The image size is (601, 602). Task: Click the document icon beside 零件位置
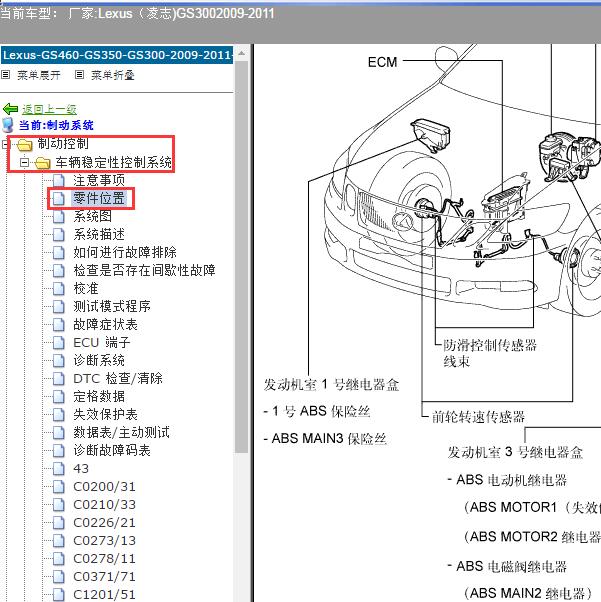pyautogui.click(x=58, y=198)
